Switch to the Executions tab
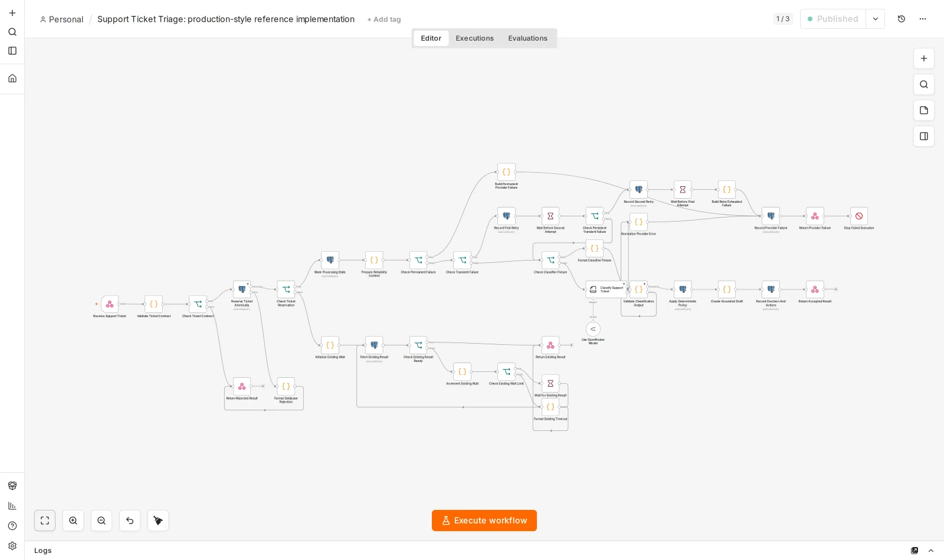The width and height of the screenshot is (944, 560). (x=474, y=38)
